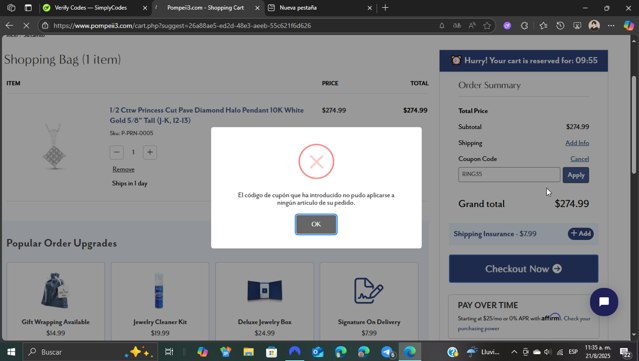Open browser history
639x361 pixels.
click(560, 26)
